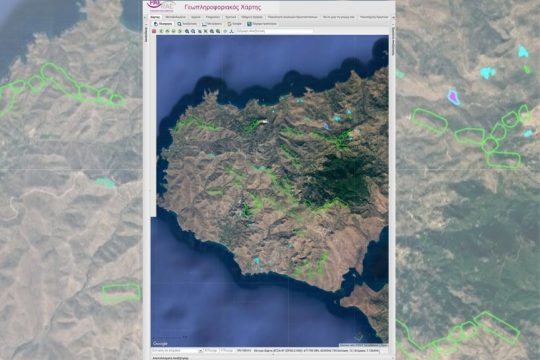Select the Google sub-tab
Image resolution: width=540 pixels, height=360 pixels.
coord(235,24)
